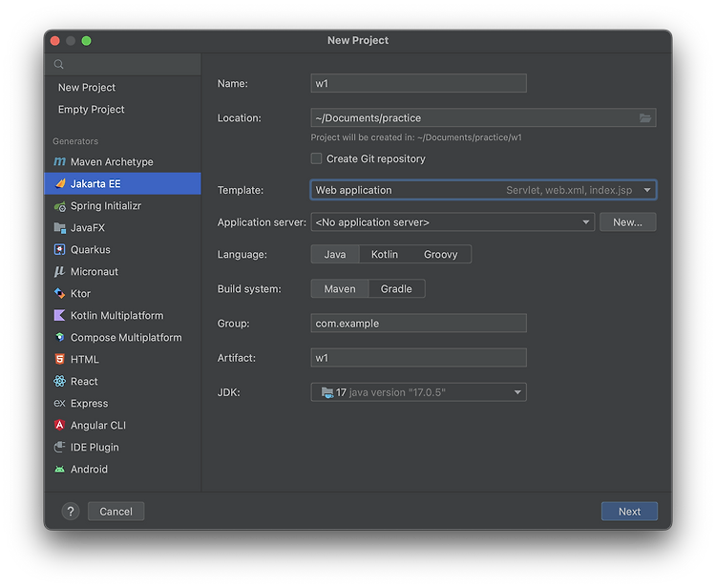The image size is (716, 588).
Task: Click the Name input field
Action: click(x=419, y=83)
